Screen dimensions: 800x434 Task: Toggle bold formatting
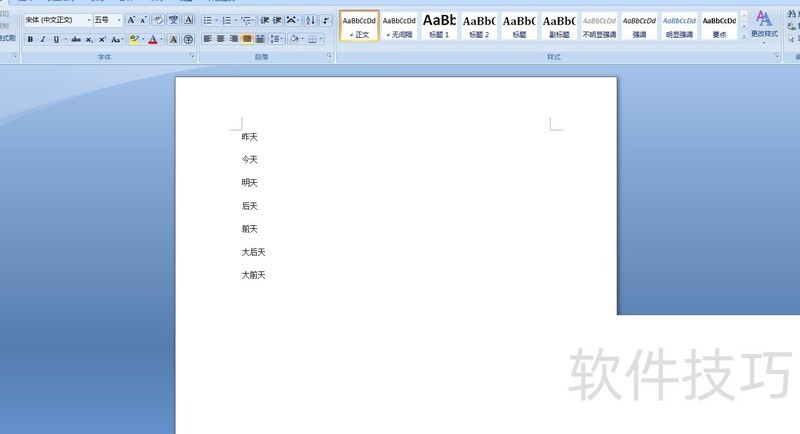click(x=30, y=39)
